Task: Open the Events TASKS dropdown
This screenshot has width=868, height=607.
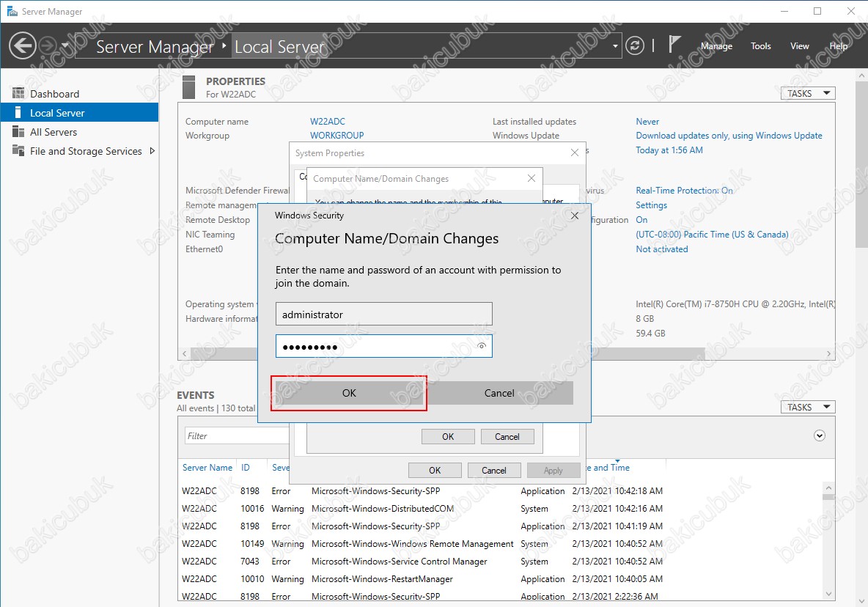Action: tap(808, 408)
